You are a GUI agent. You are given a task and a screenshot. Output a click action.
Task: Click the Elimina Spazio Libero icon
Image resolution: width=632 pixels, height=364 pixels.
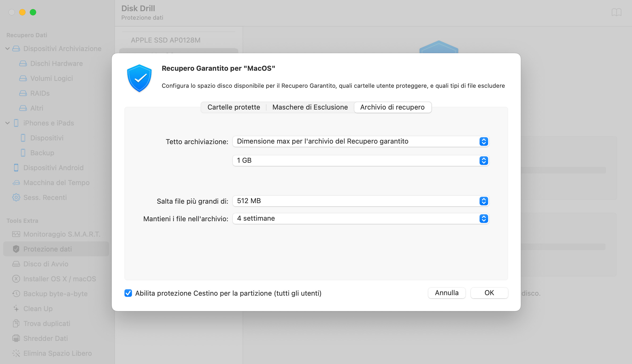(x=16, y=353)
